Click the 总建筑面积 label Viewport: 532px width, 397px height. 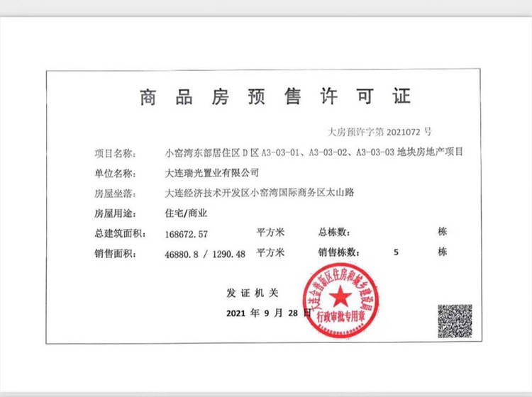click(118, 233)
